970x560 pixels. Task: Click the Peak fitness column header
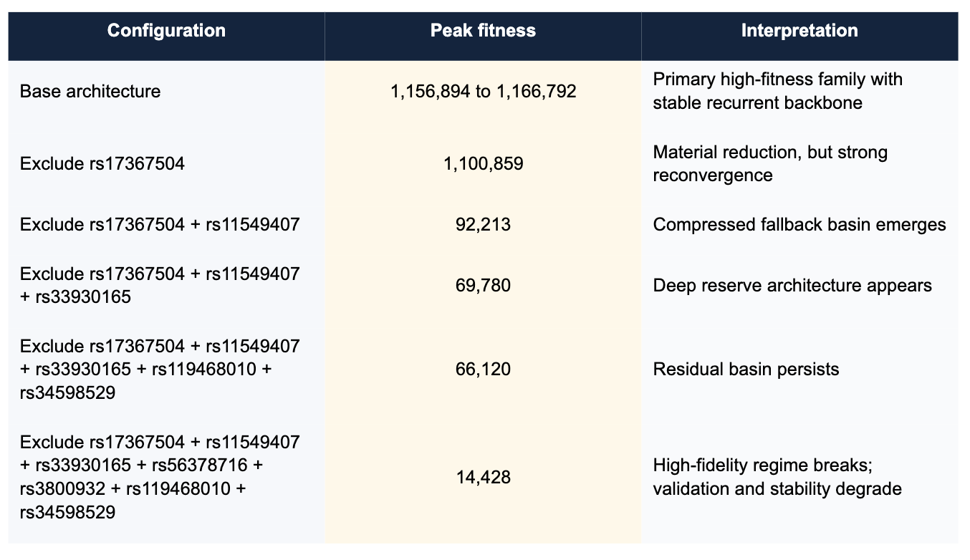point(483,31)
